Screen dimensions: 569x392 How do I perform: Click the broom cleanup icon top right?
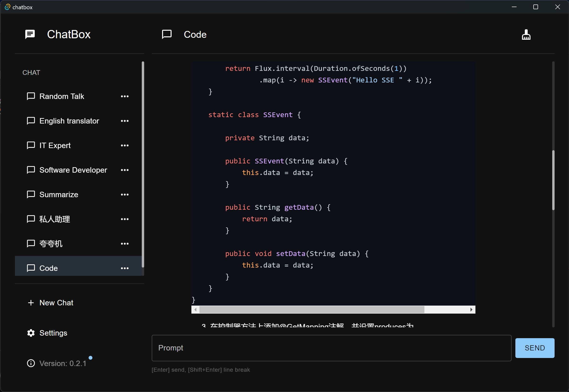526,34
